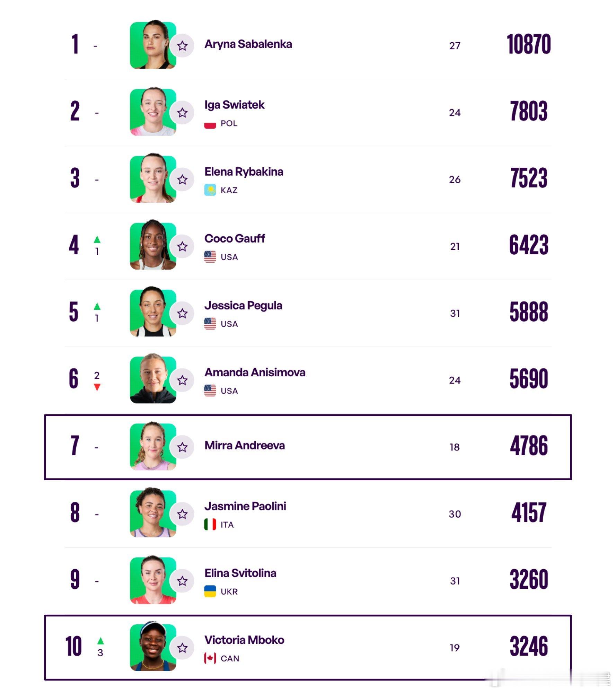This screenshot has height=693, width=616.
Task: Click Jessica Pegula's favorite star icon
Action: pyautogui.click(x=182, y=313)
